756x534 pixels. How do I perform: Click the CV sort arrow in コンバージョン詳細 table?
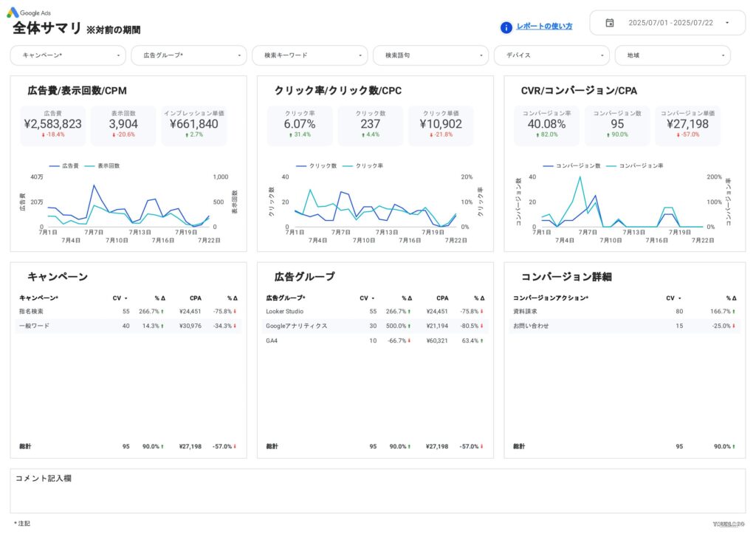tap(679, 298)
